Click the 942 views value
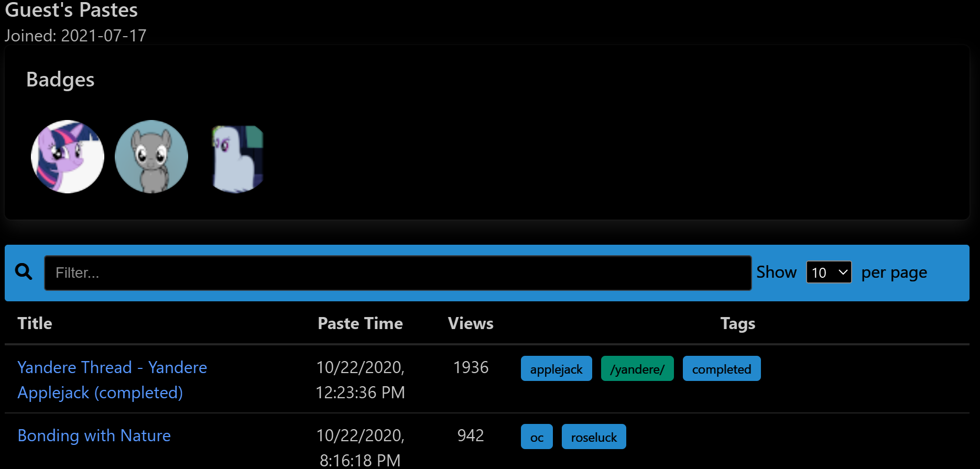Screen dimensions: 980x469 click(x=471, y=435)
